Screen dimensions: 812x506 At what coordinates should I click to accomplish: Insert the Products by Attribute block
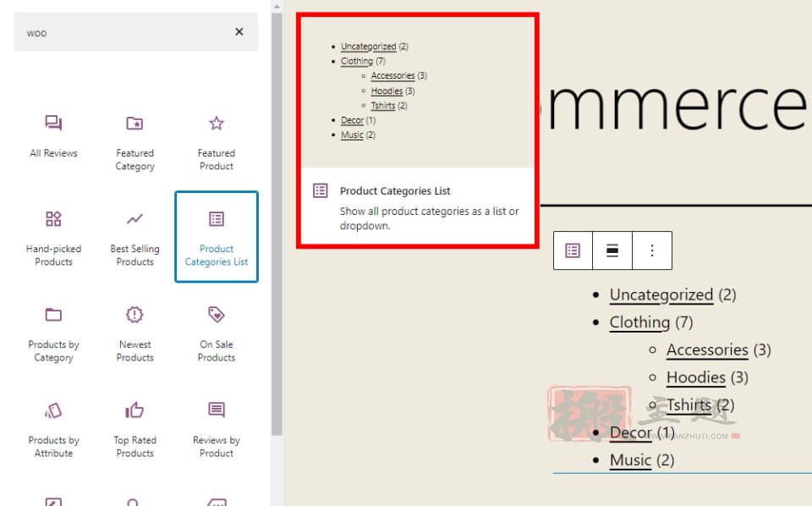[53, 429]
